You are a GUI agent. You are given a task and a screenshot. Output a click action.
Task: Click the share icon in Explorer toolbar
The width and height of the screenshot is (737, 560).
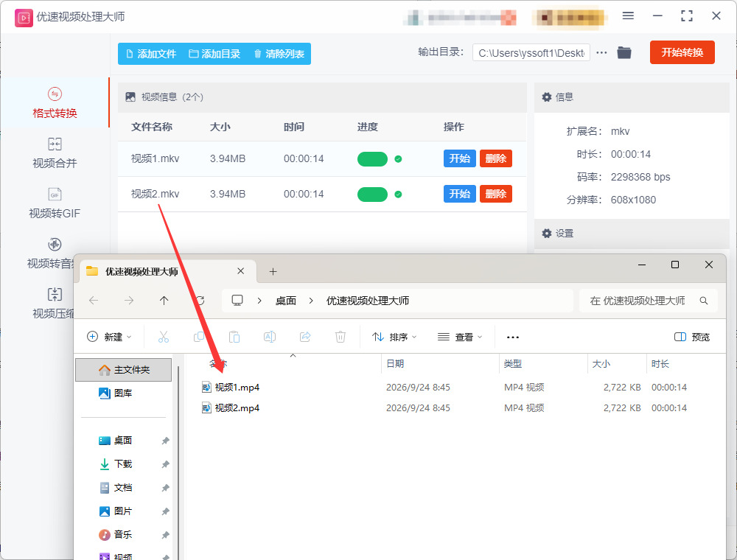tap(305, 337)
